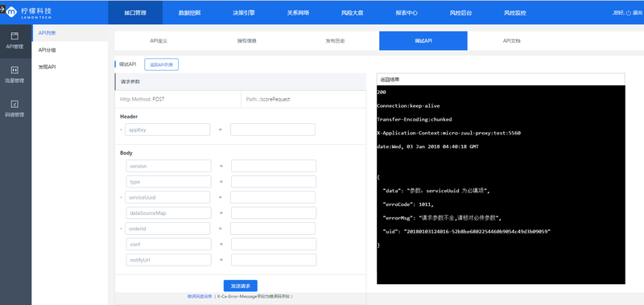Viewport: 644px width, 305px height.
Task: Click the Lemon Tech logo
Action: tap(29, 12)
